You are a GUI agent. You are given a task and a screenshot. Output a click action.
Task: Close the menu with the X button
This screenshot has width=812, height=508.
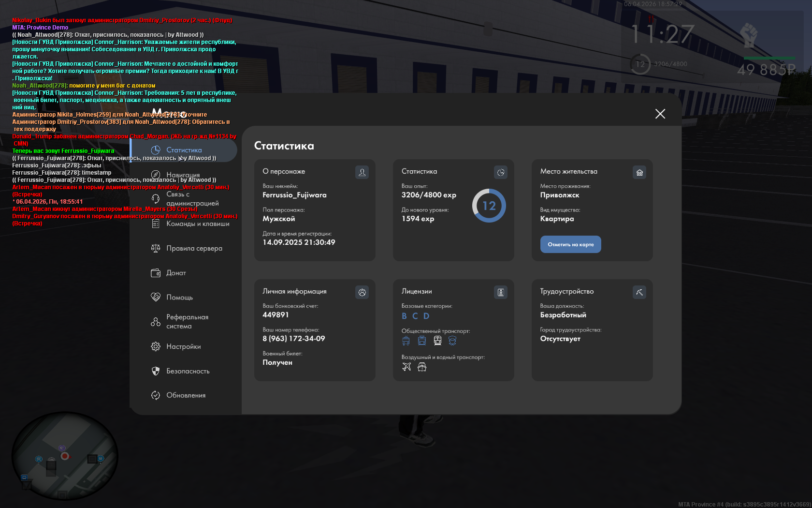pos(660,114)
